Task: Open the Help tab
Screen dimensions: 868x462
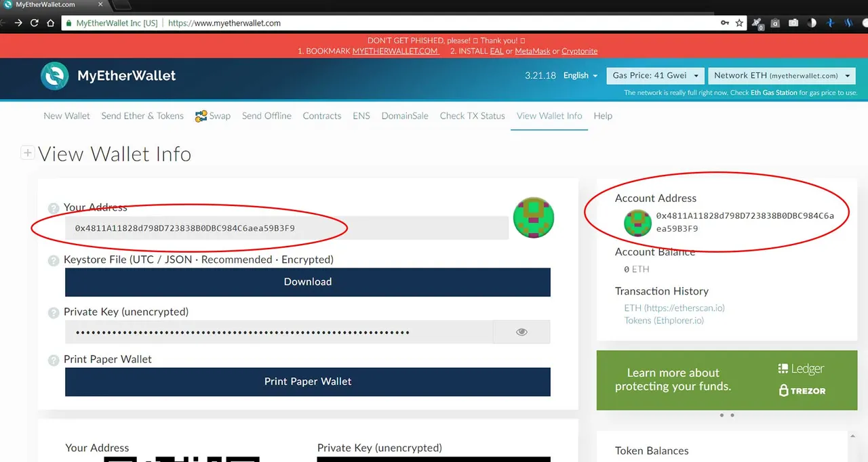Action: click(x=603, y=116)
